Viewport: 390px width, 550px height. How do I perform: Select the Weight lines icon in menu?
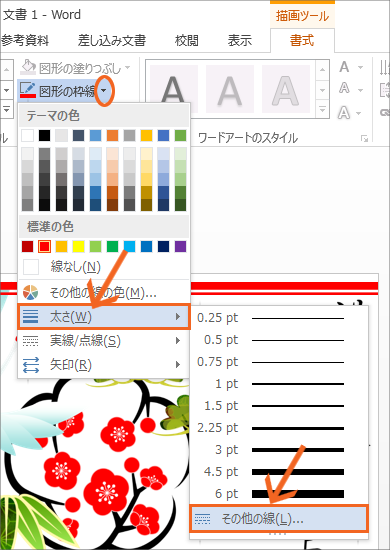click(31, 317)
